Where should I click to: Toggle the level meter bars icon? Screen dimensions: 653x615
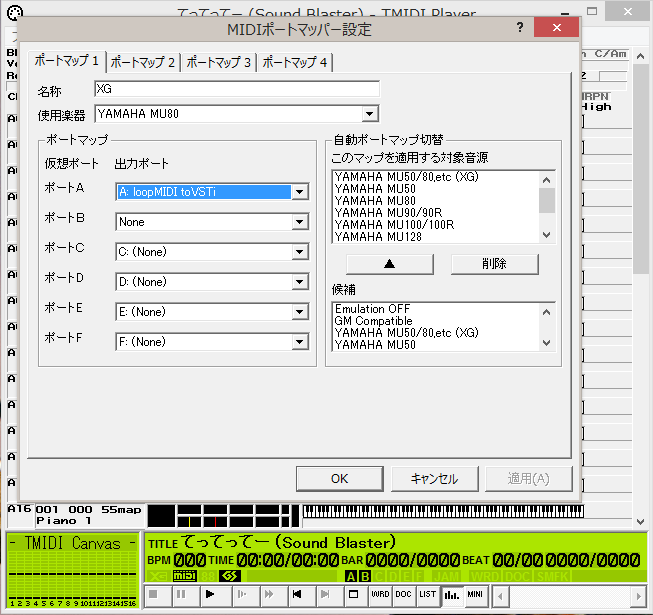(452, 595)
